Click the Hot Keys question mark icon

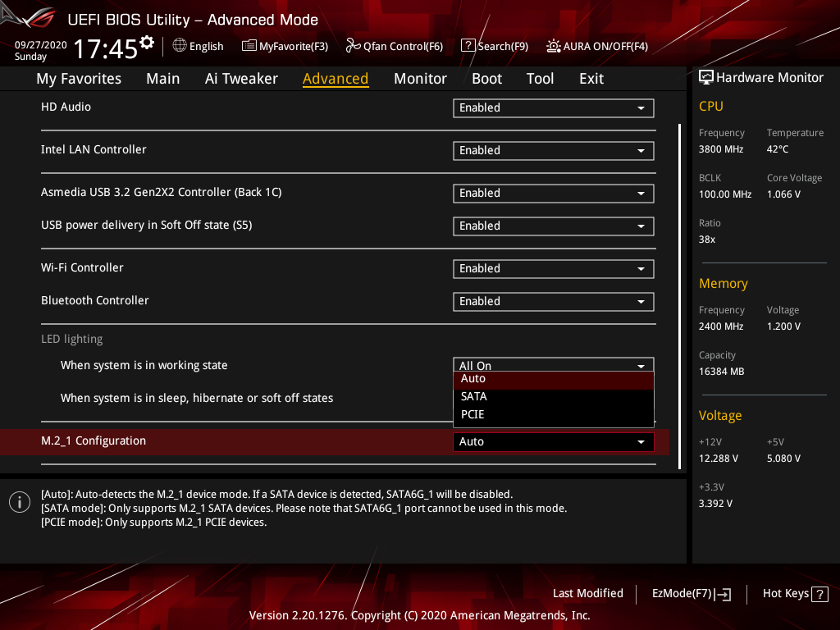819,594
